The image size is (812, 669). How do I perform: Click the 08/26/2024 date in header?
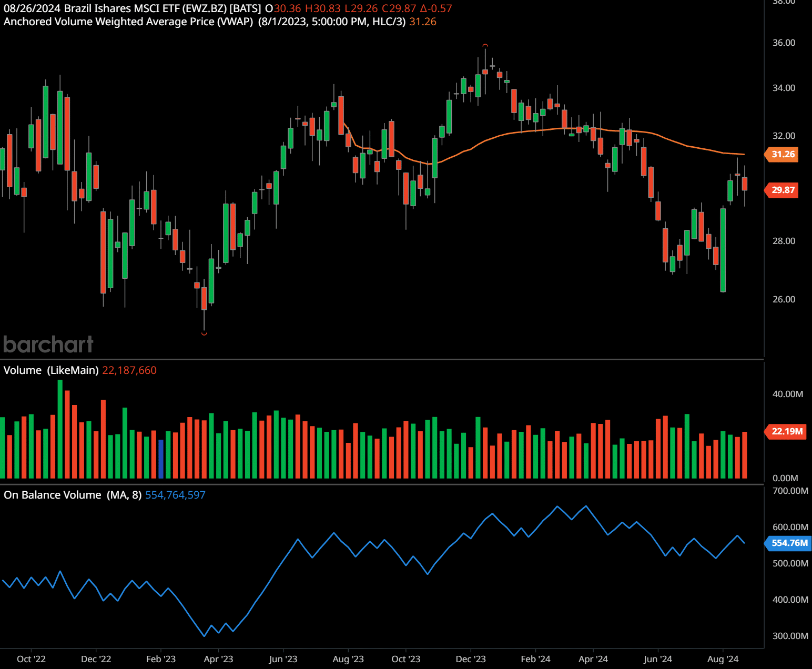coord(32,8)
